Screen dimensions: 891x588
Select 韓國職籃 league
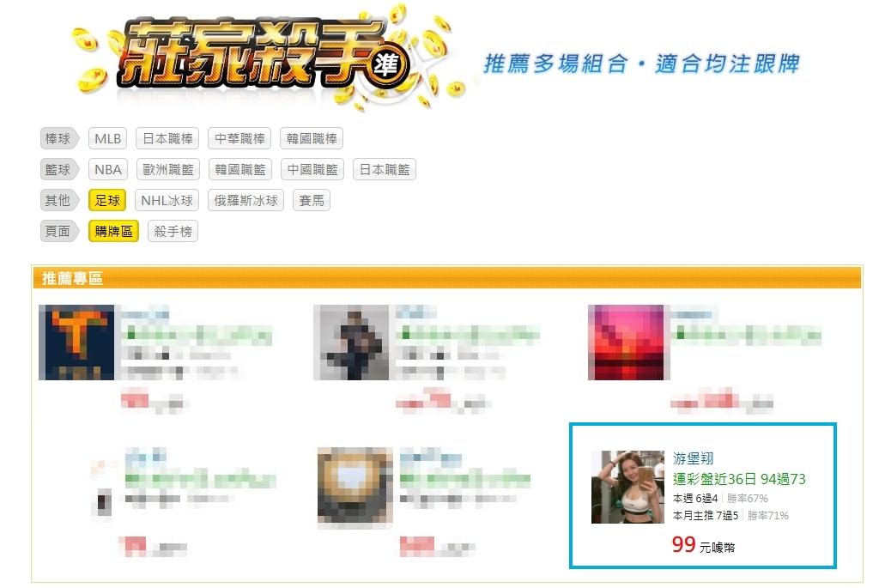(240, 169)
